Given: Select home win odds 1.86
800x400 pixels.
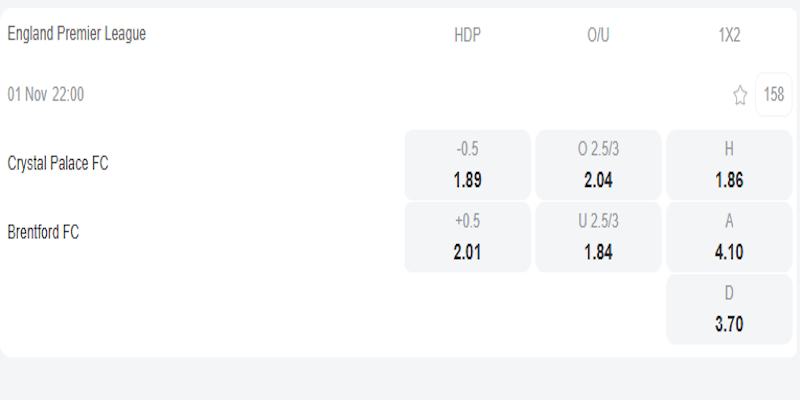Looking at the screenshot, I should coord(729,181).
